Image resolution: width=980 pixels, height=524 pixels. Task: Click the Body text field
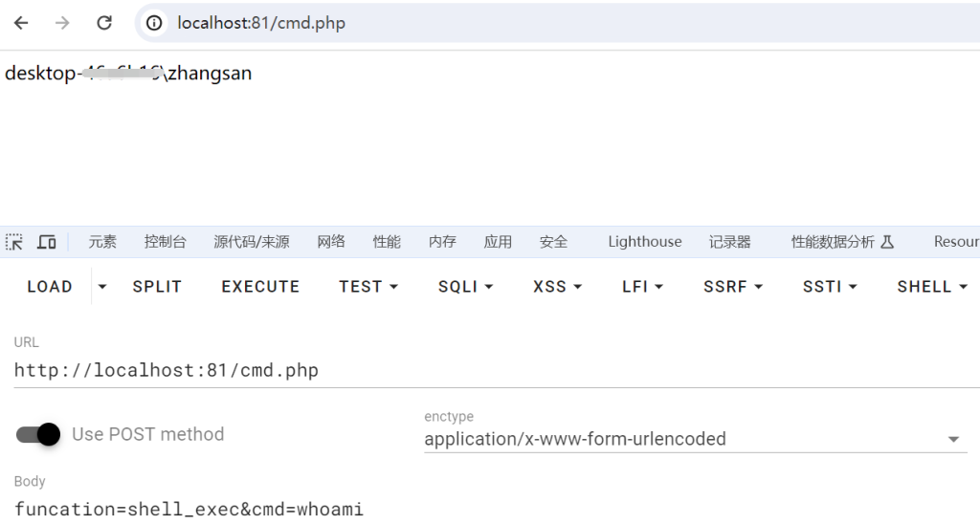coord(497,509)
